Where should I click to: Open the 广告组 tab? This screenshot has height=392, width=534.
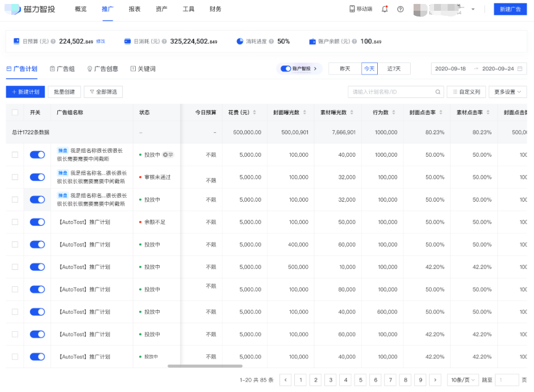tap(65, 68)
